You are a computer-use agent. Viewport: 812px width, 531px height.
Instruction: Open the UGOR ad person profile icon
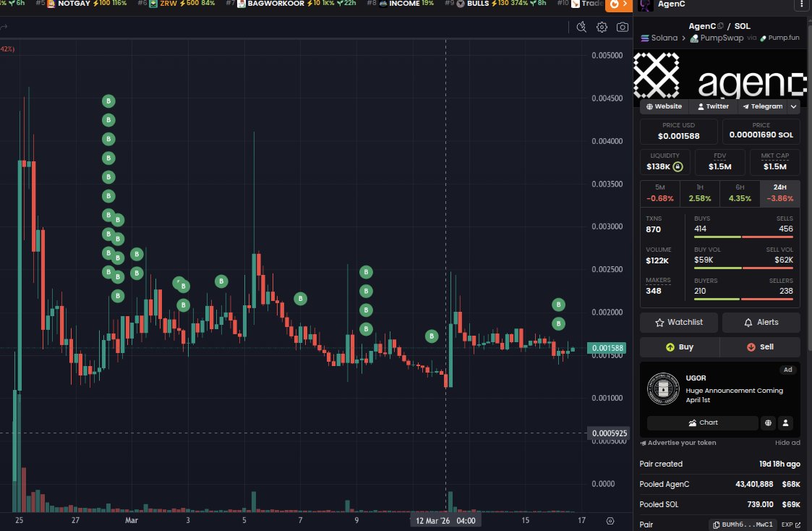point(785,422)
